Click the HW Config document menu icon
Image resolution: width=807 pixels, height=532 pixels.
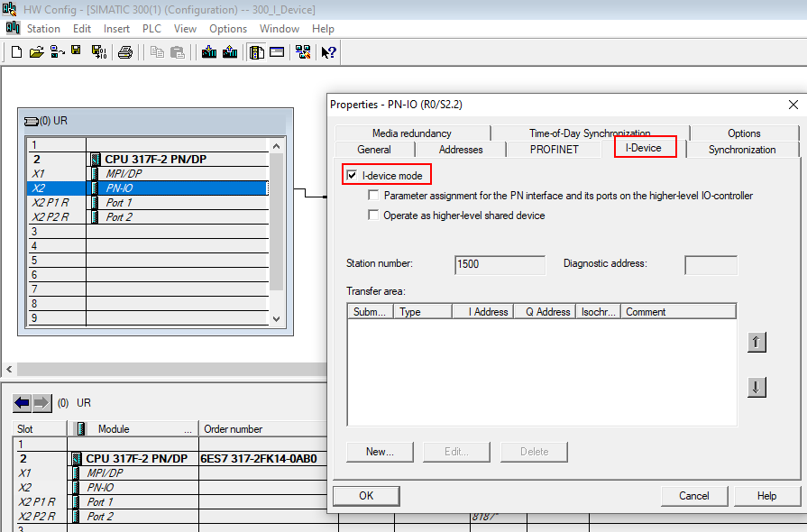click(x=13, y=28)
